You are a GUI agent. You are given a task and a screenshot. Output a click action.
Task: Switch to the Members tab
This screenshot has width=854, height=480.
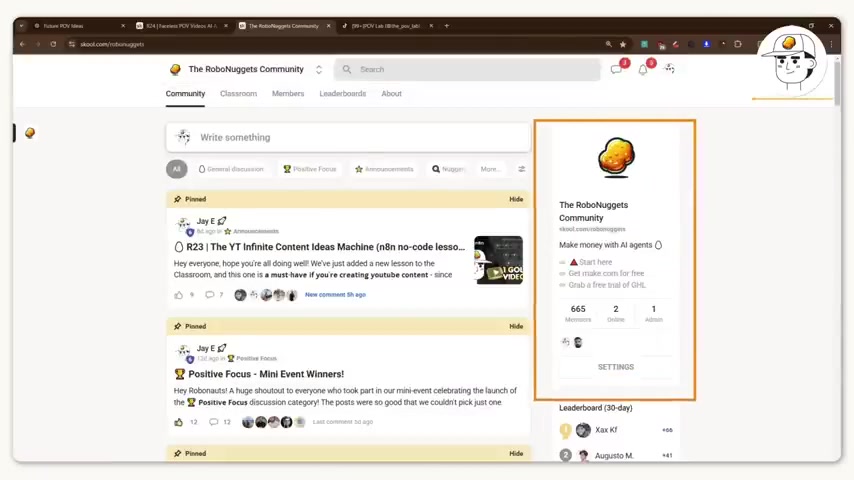pos(288,94)
